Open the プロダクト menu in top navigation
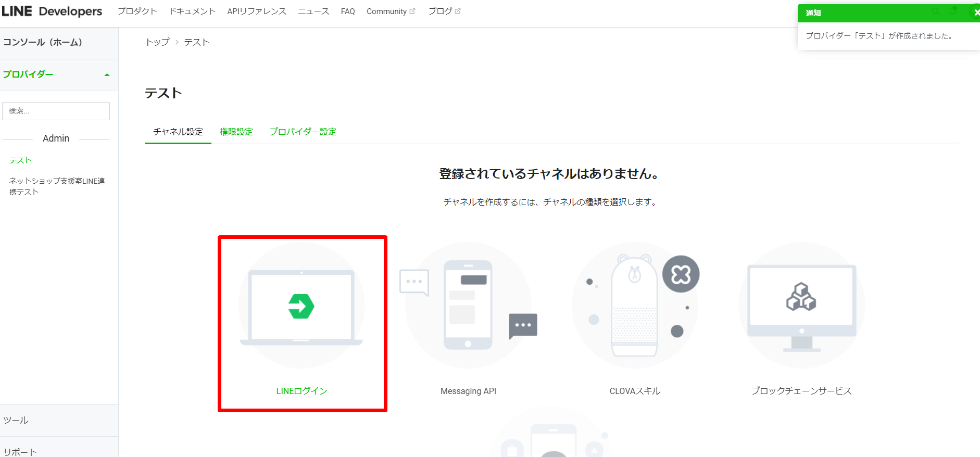This screenshot has width=980, height=457. tap(137, 11)
